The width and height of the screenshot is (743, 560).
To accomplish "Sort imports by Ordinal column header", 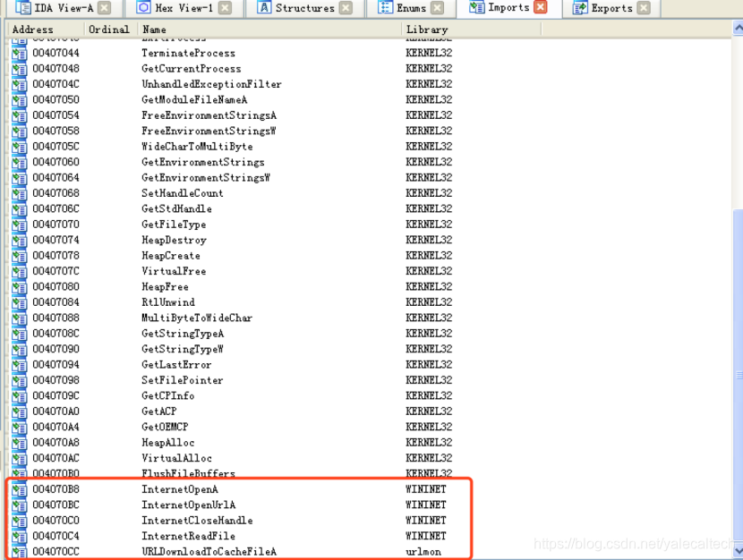I will [111, 30].
